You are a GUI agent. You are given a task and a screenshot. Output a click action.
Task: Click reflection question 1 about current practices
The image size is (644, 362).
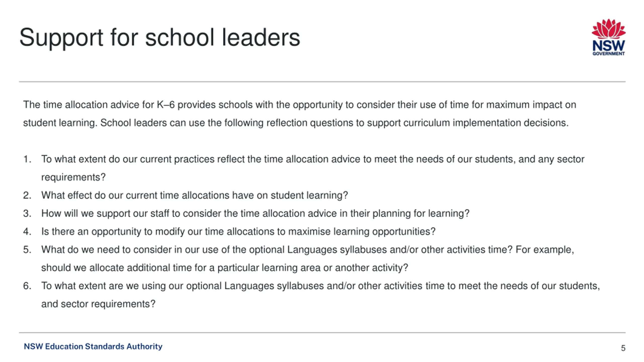(x=313, y=168)
